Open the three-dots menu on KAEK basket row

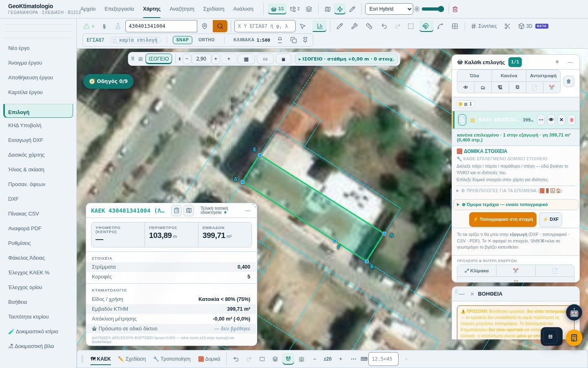[541, 120]
